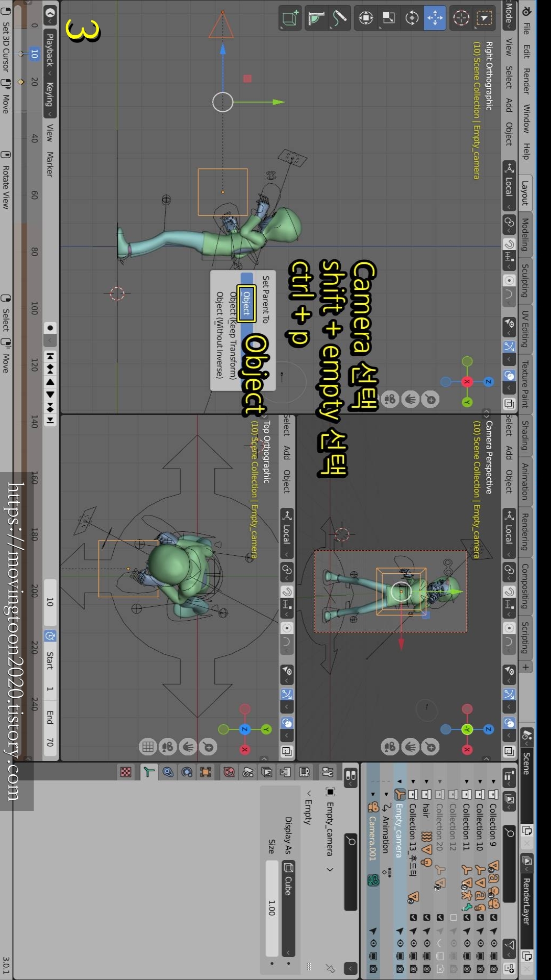This screenshot has width=551, height=980.
Task: Open Display As Cube dropdown
Action: 288,908
